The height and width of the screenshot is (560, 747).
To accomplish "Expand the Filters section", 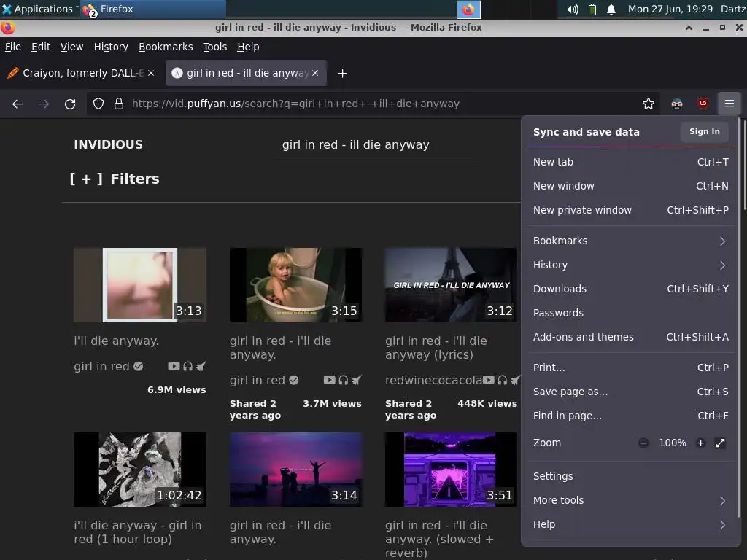I will pyautogui.click(x=115, y=179).
